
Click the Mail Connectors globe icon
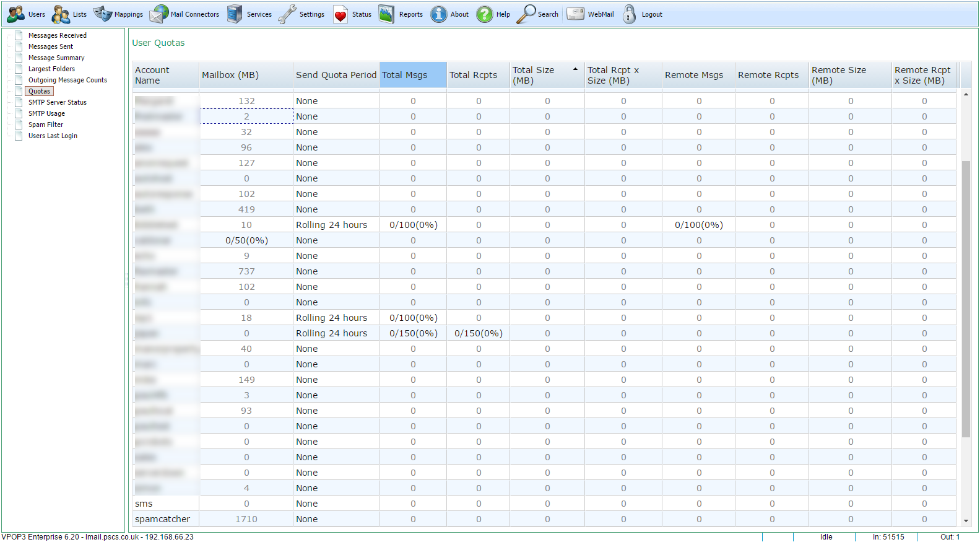159,14
